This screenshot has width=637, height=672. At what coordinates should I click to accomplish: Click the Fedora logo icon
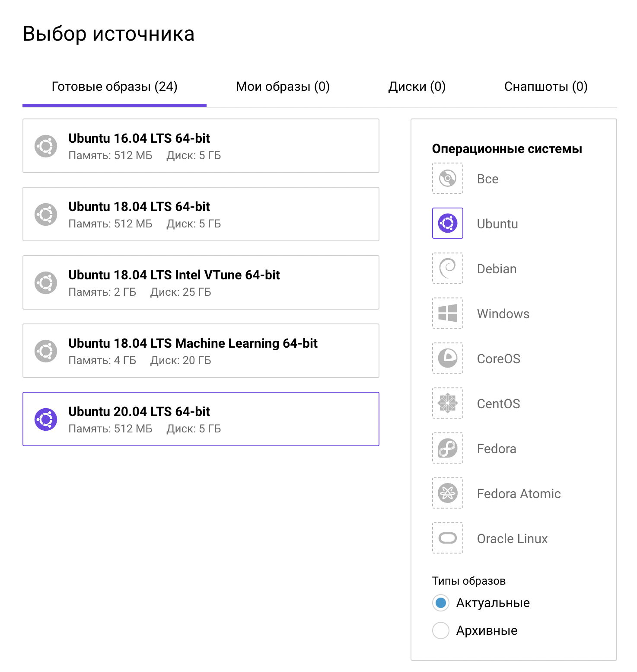(x=447, y=448)
